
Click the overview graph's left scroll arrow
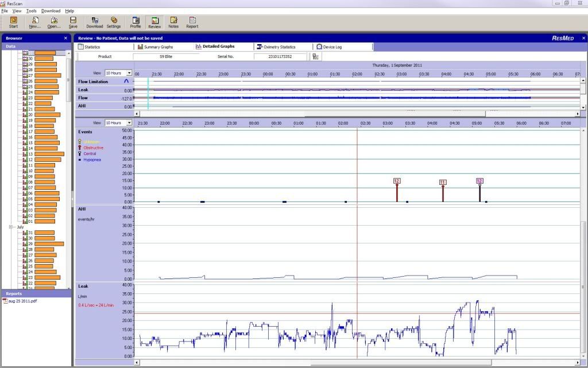point(137,114)
